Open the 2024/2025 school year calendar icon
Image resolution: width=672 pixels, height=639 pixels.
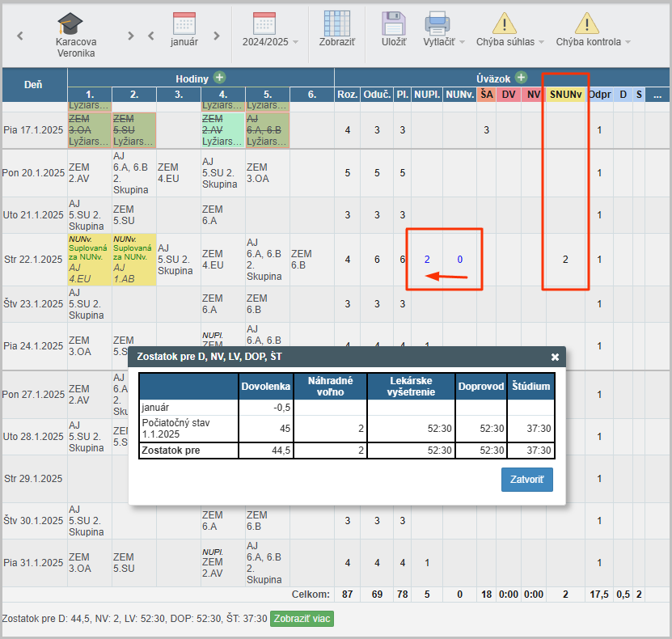(264, 23)
